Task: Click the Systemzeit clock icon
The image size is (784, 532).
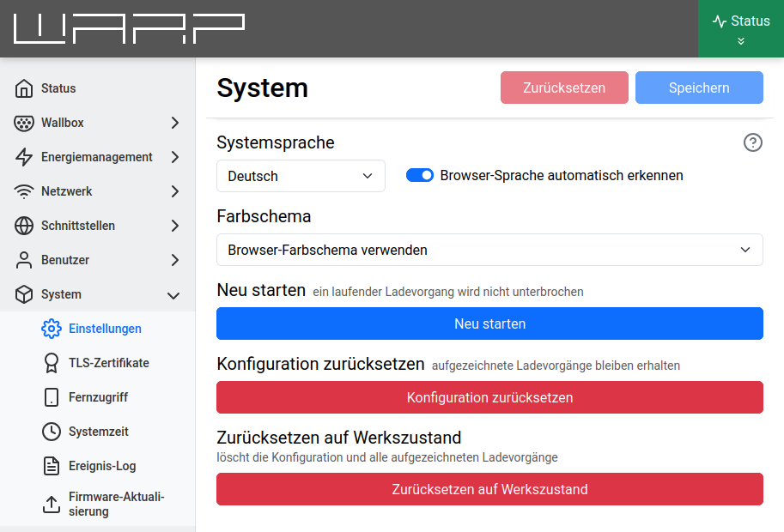Action: (x=52, y=432)
